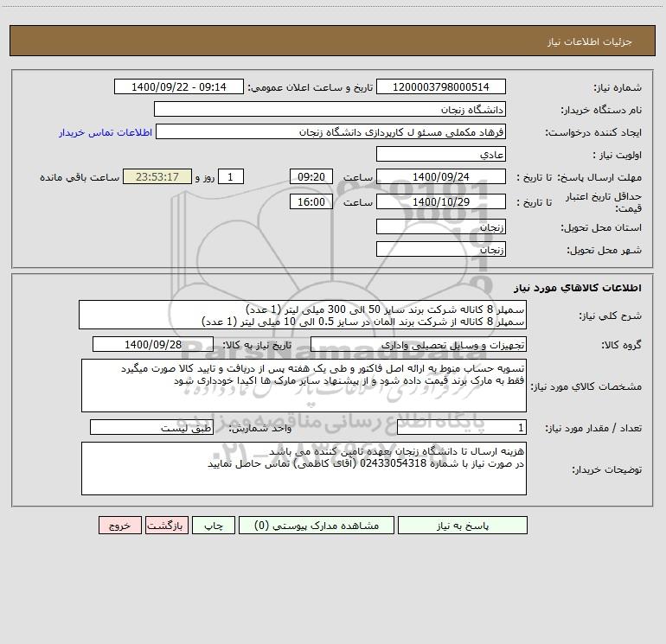
Task: Click the remaining days field '1'
Action: tap(231, 176)
